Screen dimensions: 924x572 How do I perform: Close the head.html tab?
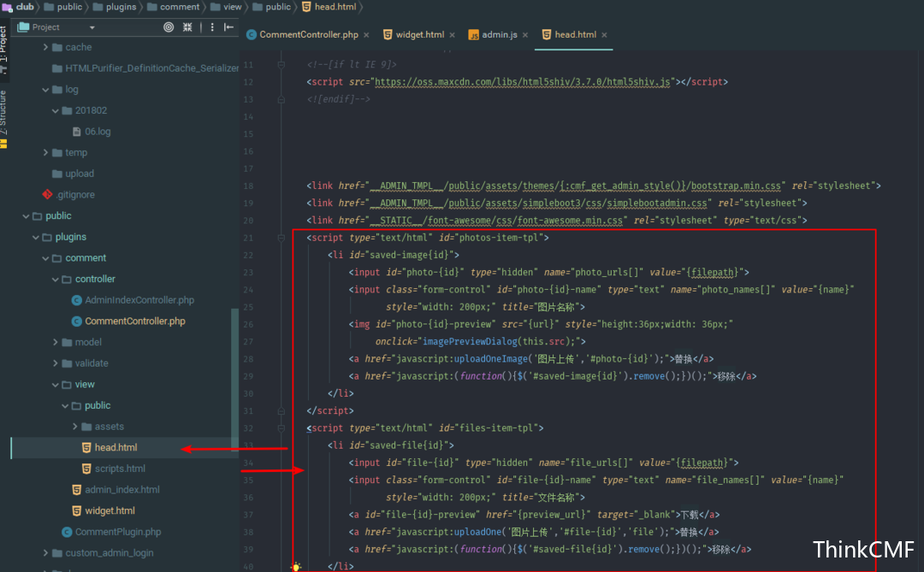pos(604,35)
